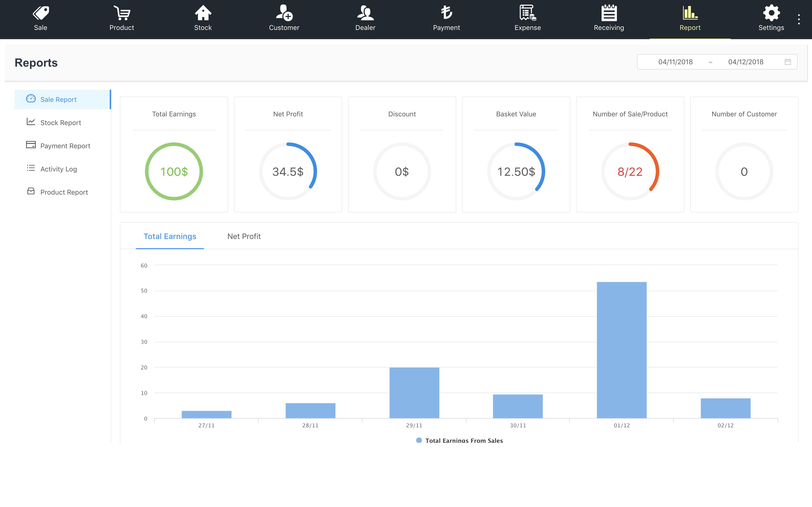
Task: Toggle Total Earnings From Sales legend
Action: 459,440
